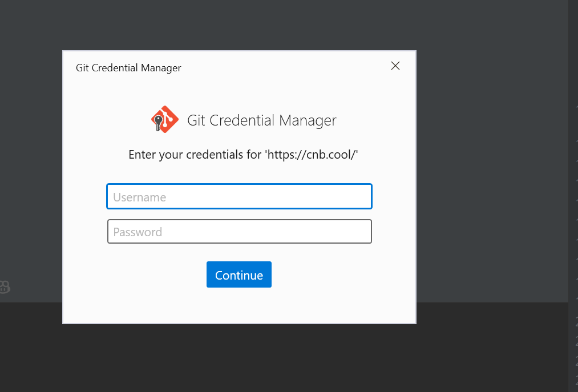Click the large 'Git Credential Manager' heading
Screen dimensions: 578x392
click(x=262, y=120)
